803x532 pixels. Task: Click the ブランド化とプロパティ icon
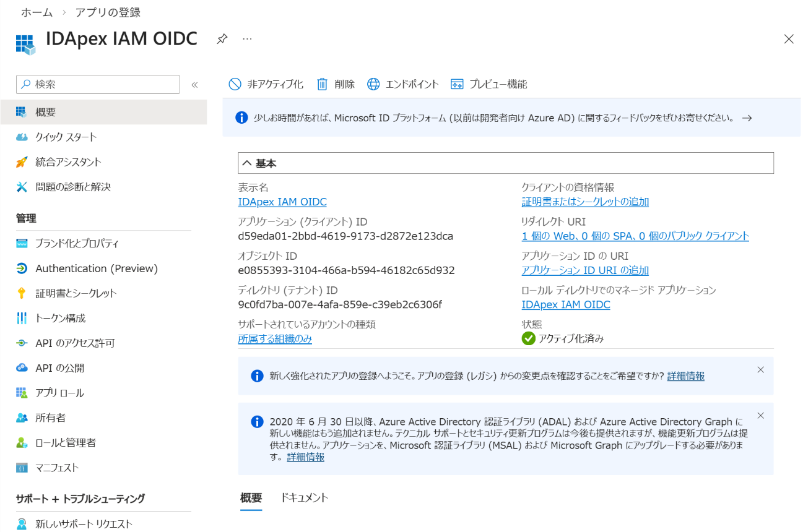[x=22, y=243]
